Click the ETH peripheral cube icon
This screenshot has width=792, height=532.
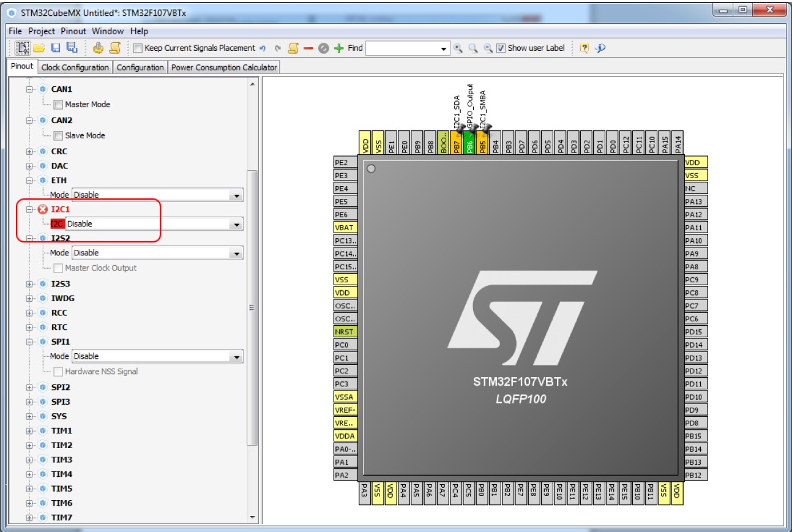pyautogui.click(x=43, y=181)
